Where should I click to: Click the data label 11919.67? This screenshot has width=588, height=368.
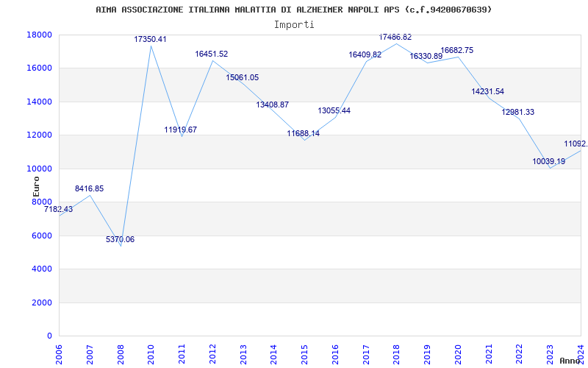pyautogui.click(x=181, y=130)
